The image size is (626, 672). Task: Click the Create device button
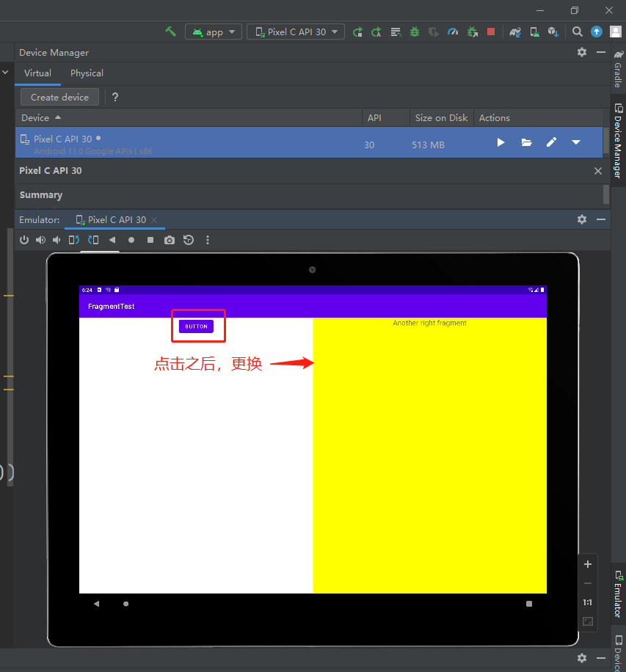pyautogui.click(x=59, y=98)
